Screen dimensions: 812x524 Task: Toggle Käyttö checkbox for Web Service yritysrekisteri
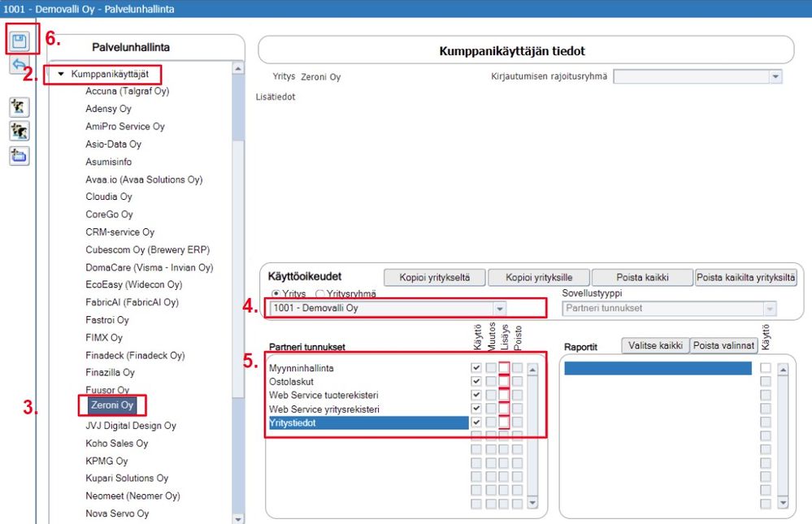[x=476, y=409]
